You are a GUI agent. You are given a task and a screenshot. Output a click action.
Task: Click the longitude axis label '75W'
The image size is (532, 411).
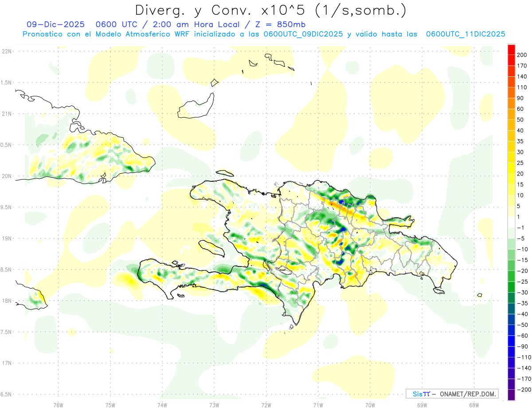110,405
